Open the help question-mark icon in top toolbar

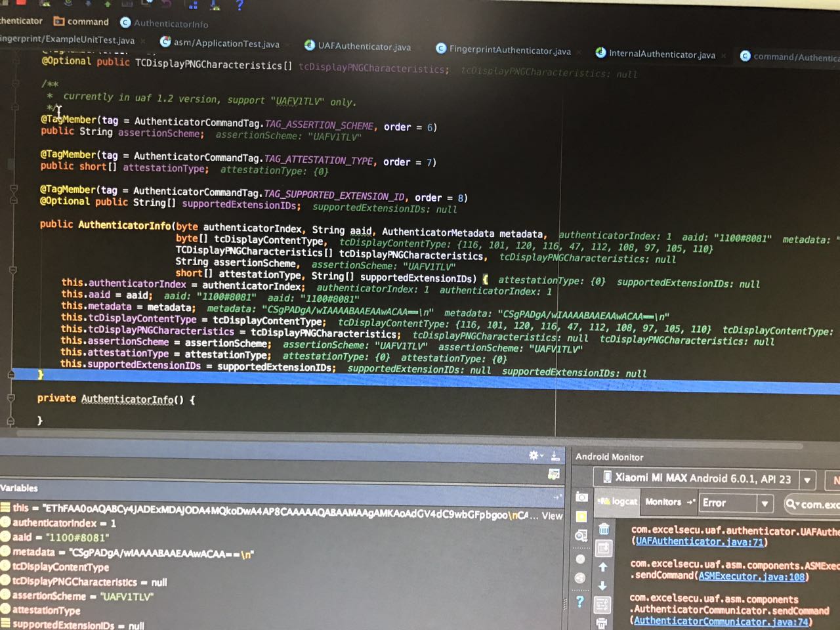click(240, 5)
